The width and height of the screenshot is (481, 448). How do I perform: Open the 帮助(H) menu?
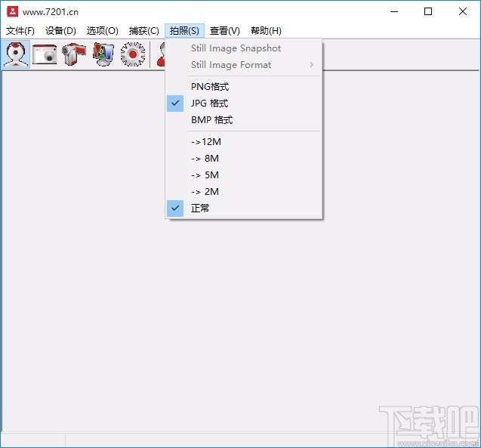(266, 31)
